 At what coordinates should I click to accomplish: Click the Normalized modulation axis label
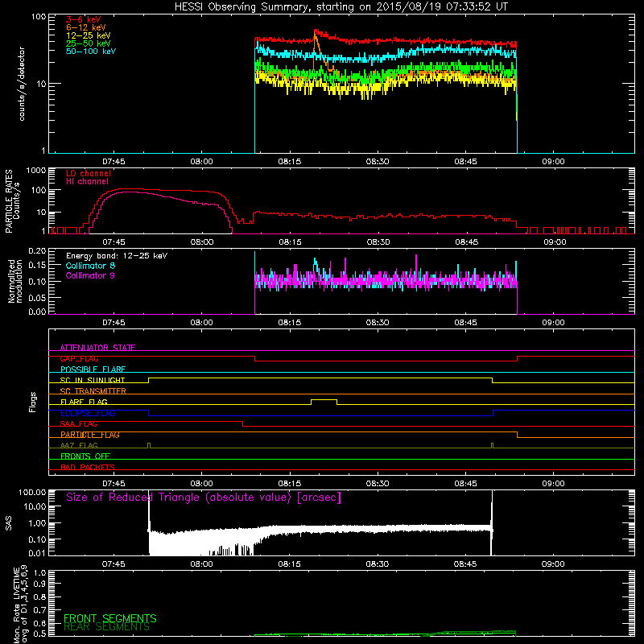(15, 281)
